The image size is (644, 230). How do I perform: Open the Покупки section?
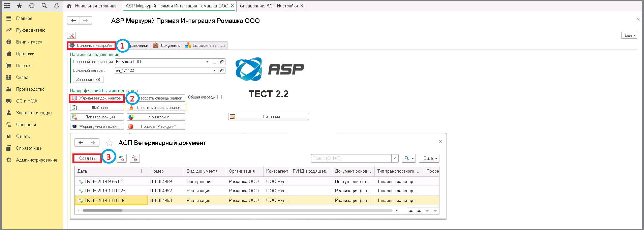[x=24, y=66]
